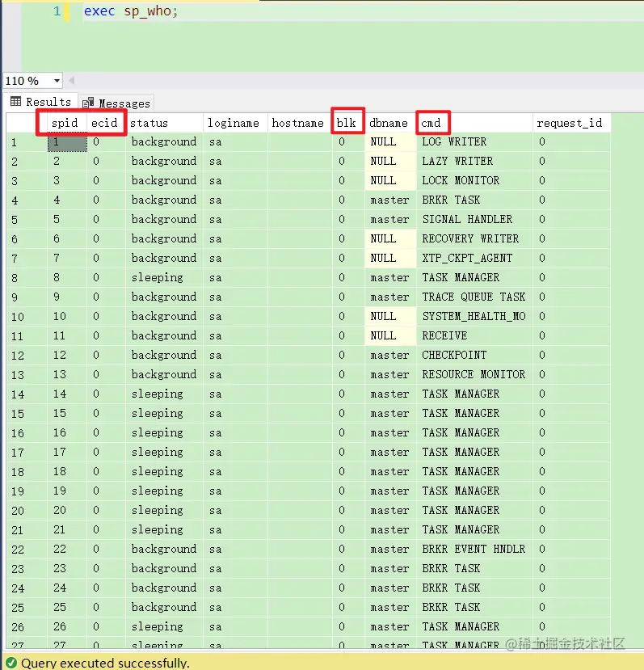Click the green query success check icon
The height and width of the screenshot is (670, 644).
click(x=11, y=663)
